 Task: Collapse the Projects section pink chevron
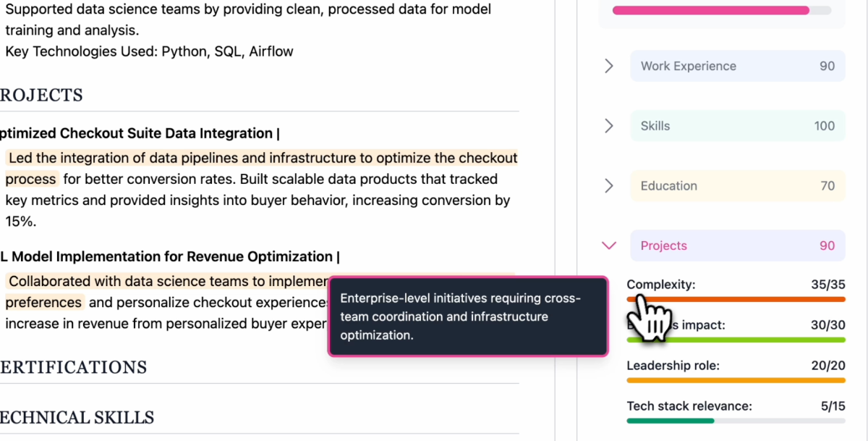609,246
